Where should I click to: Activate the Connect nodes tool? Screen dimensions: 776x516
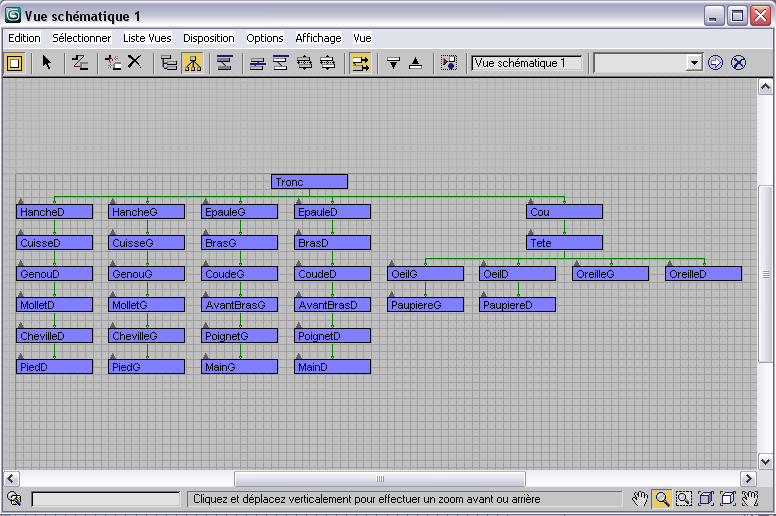(x=80, y=63)
